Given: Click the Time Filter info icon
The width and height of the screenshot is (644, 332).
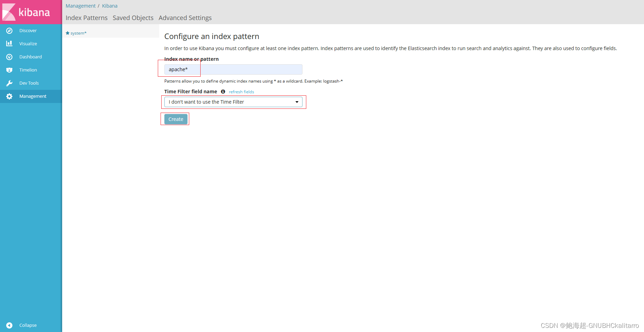Looking at the screenshot, I should point(223,92).
